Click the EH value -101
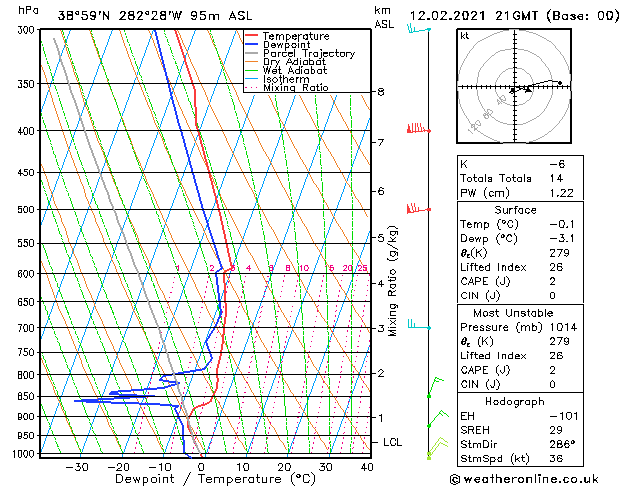This screenshot has height=486, width=629. (564, 416)
